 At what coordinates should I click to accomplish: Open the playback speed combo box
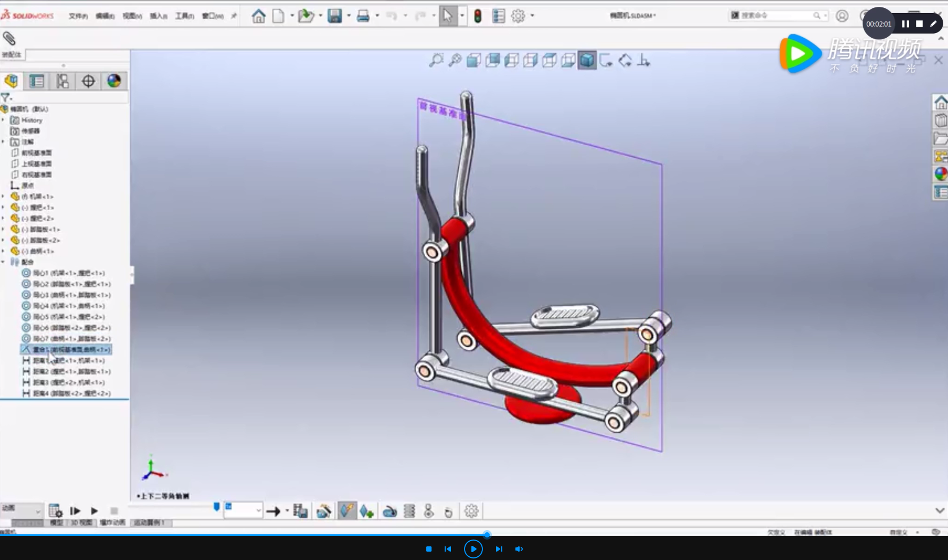243,510
